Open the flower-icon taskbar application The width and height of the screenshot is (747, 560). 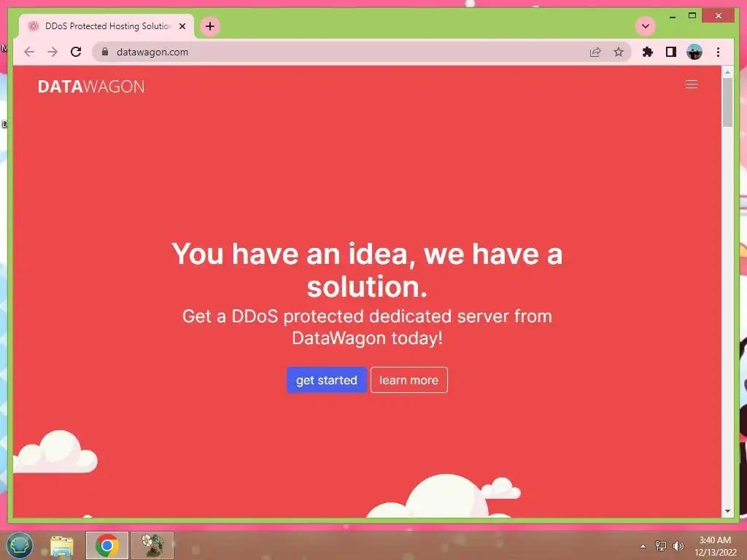[152, 545]
